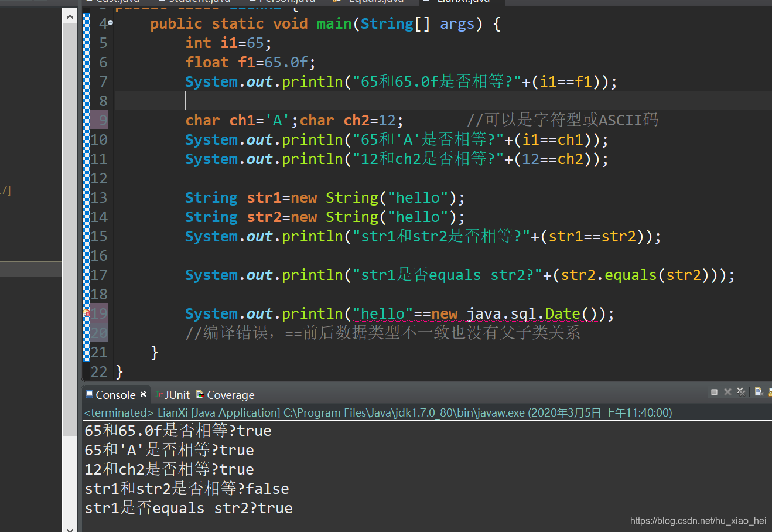Viewport: 772px width, 532px height.
Task: Click the up arrow of the left panel scrollbar
Action: 70,17
